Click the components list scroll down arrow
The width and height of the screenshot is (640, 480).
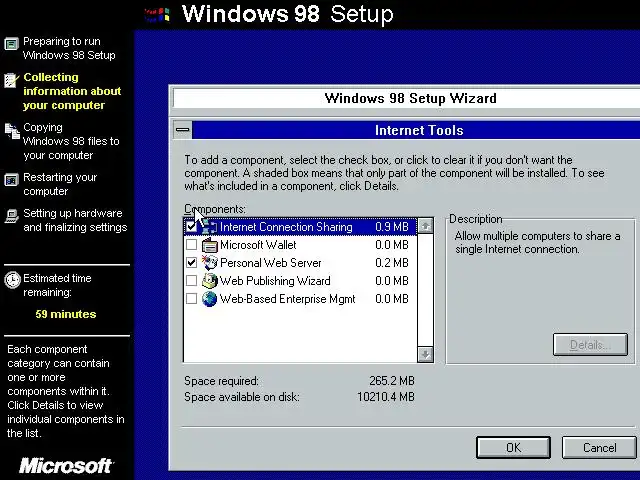point(425,354)
